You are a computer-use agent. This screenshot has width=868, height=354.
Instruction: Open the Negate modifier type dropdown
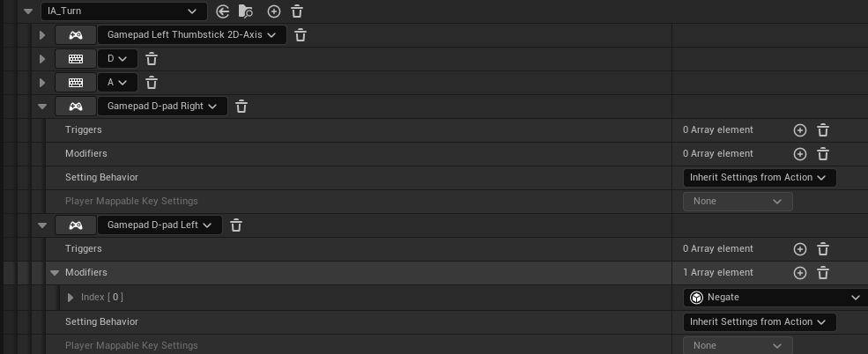pos(774,298)
